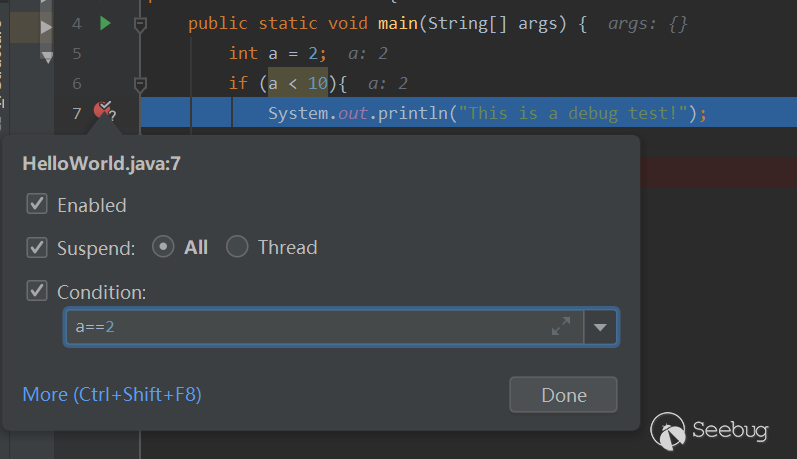The width and height of the screenshot is (797, 459).
Task: Uncheck the Enabled checkbox
Action: point(37,204)
